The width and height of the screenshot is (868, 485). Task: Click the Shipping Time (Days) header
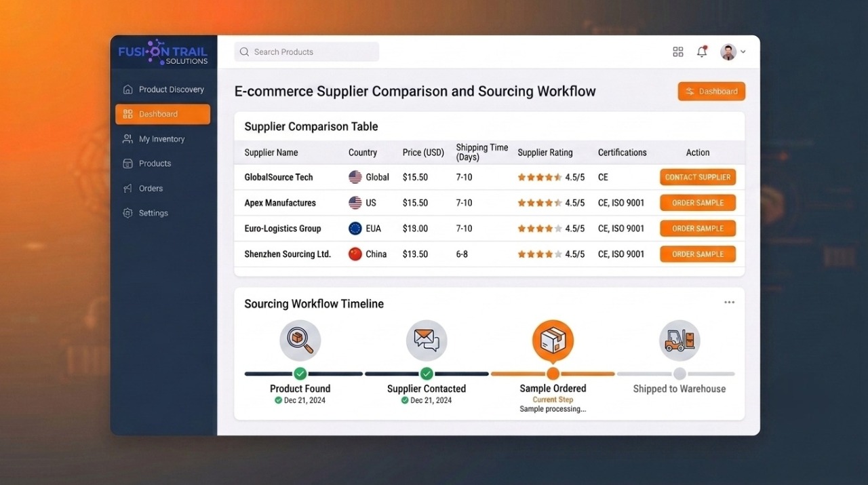pyautogui.click(x=482, y=153)
